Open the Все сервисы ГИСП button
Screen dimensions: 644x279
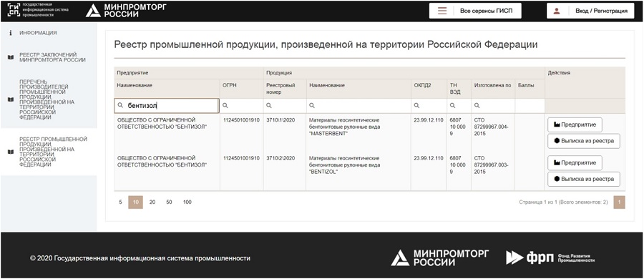click(475, 11)
